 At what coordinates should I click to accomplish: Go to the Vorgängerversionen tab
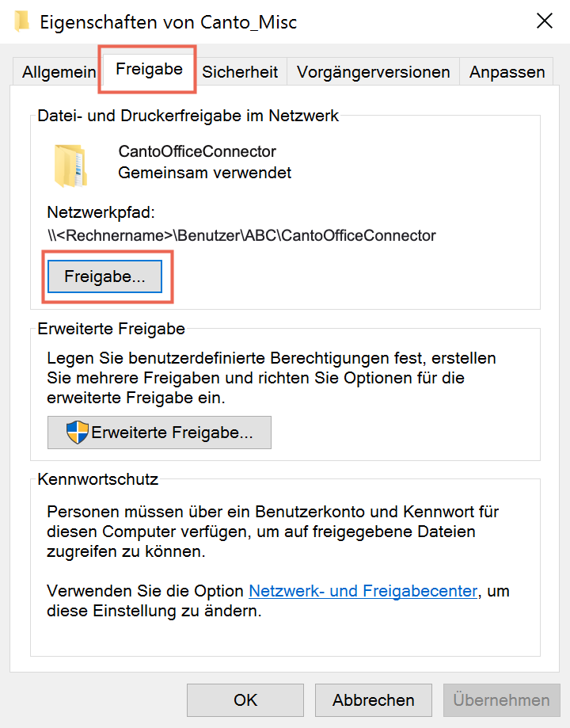coord(373,72)
